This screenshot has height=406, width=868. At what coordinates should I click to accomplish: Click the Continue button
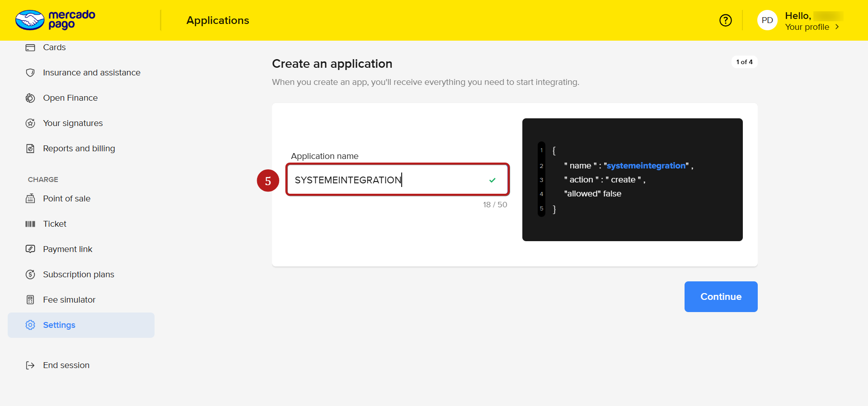[721, 297]
